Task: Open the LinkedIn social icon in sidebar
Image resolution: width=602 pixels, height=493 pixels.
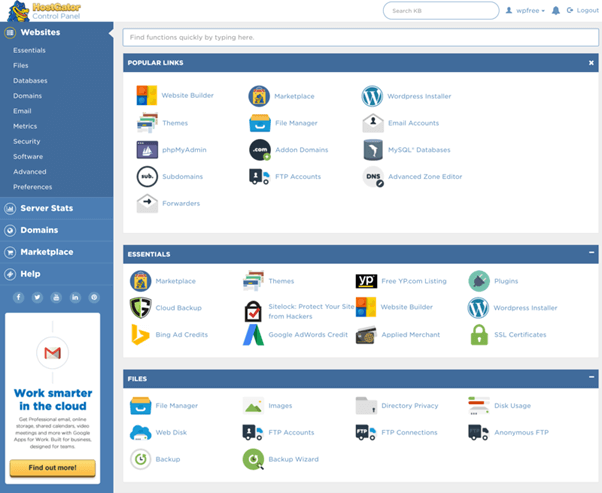Action: (75, 297)
